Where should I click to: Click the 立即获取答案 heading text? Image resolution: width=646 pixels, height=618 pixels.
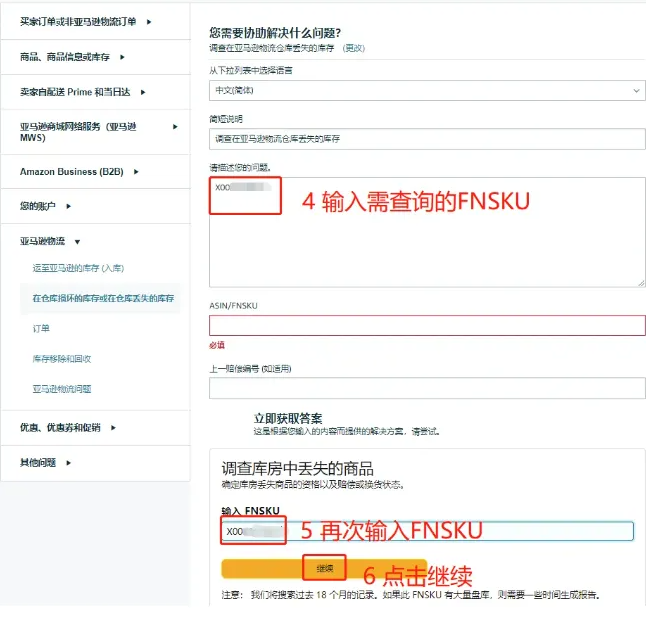pos(288,419)
